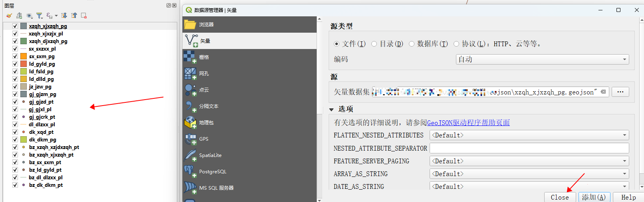Open the expression filter dropdown arrow

click(56, 16)
